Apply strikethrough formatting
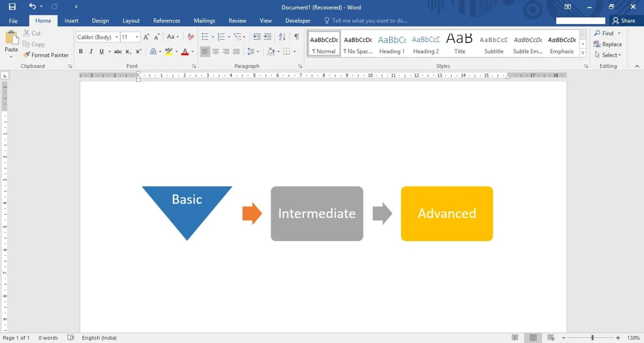 point(118,52)
